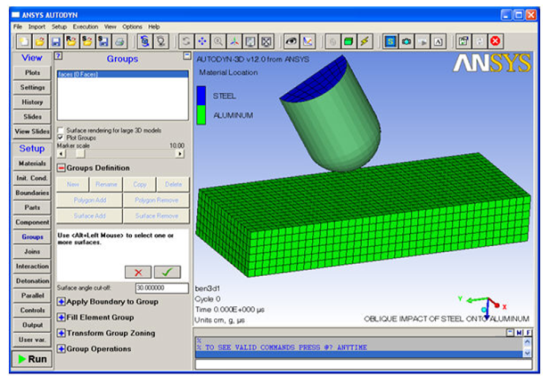Confirm selection with the green checkmark

tap(167, 272)
